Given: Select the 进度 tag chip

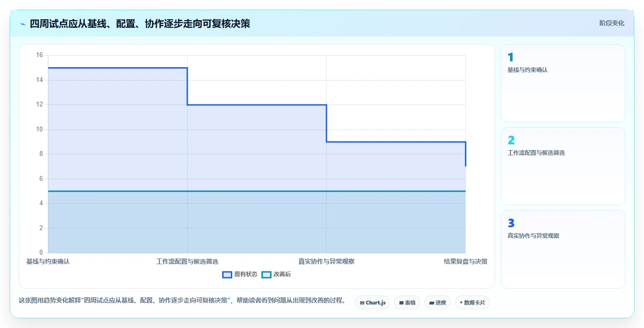Looking at the screenshot, I should tap(438, 303).
